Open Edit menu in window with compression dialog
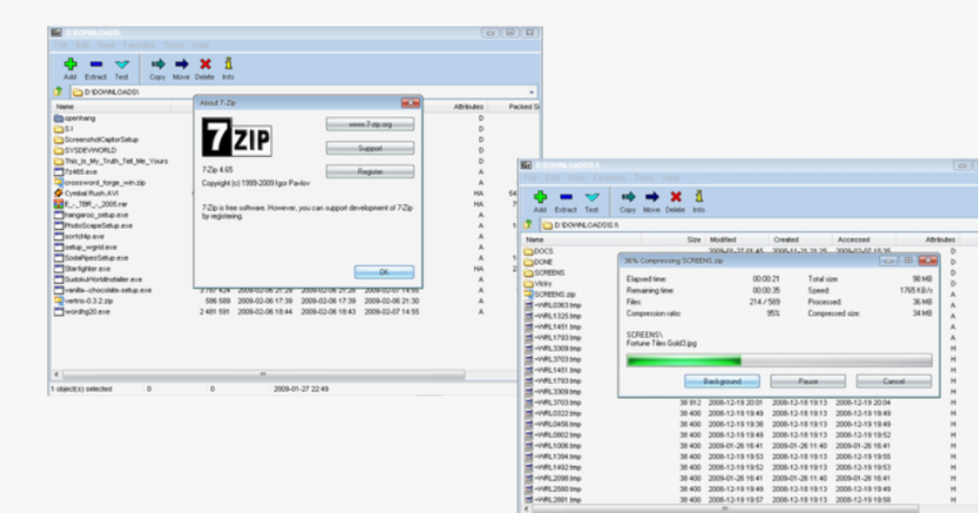Image resolution: width=980 pixels, height=513 pixels. click(553, 178)
